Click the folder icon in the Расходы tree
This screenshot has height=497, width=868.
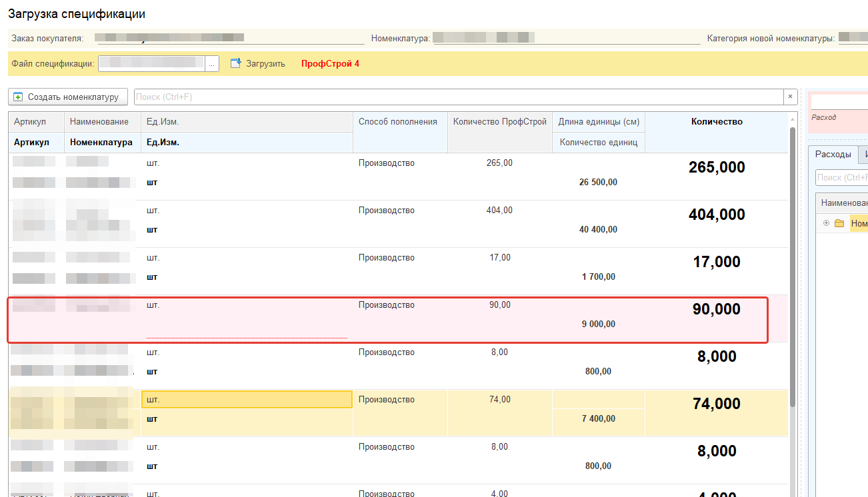[839, 223]
